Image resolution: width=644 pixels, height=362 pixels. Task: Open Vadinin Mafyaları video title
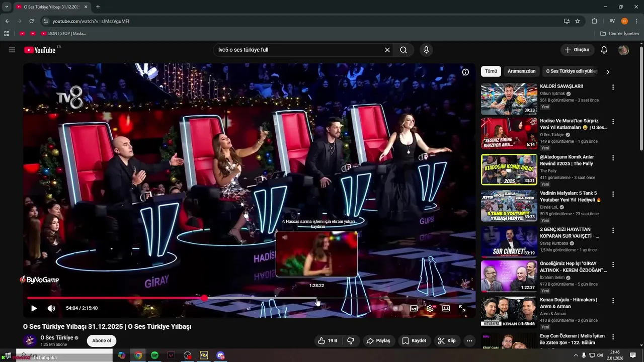[x=571, y=197]
